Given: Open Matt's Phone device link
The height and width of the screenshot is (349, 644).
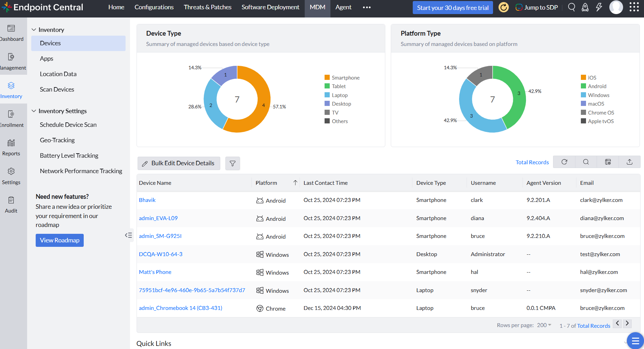Looking at the screenshot, I should (155, 272).
